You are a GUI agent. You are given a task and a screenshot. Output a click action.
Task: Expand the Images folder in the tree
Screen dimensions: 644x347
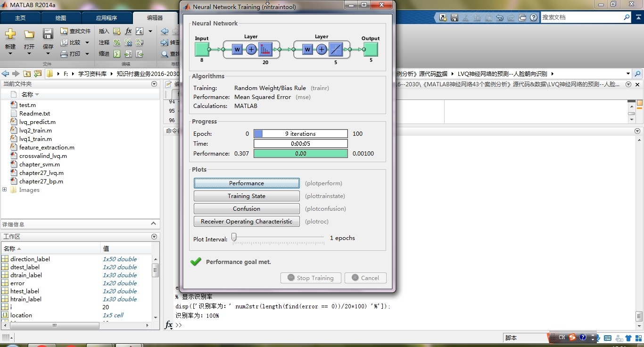coord(5,190)
